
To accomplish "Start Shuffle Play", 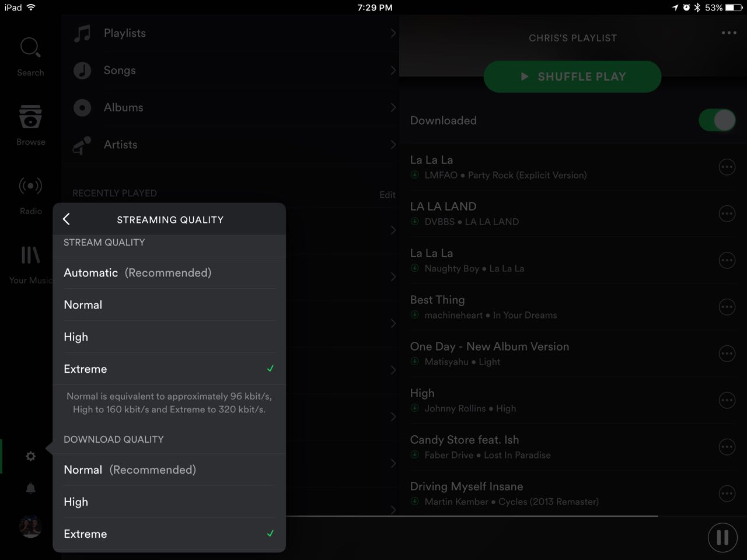I will (573, 76).
